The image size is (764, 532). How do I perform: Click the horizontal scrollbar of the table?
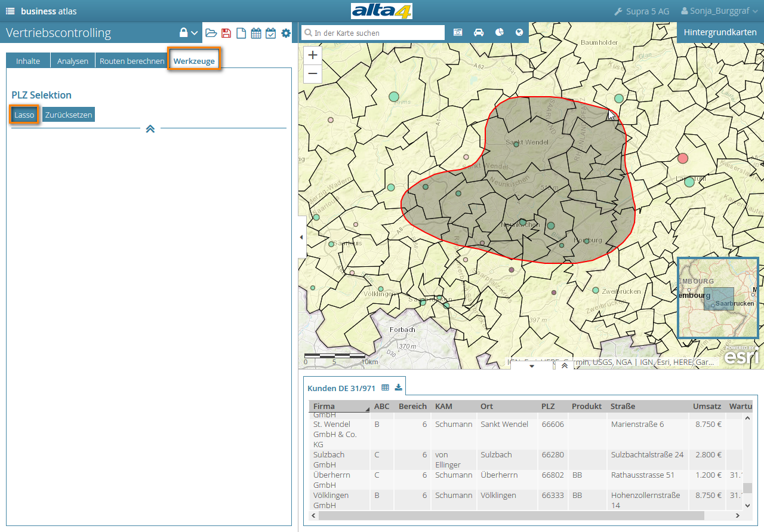[x=511, y=515]
